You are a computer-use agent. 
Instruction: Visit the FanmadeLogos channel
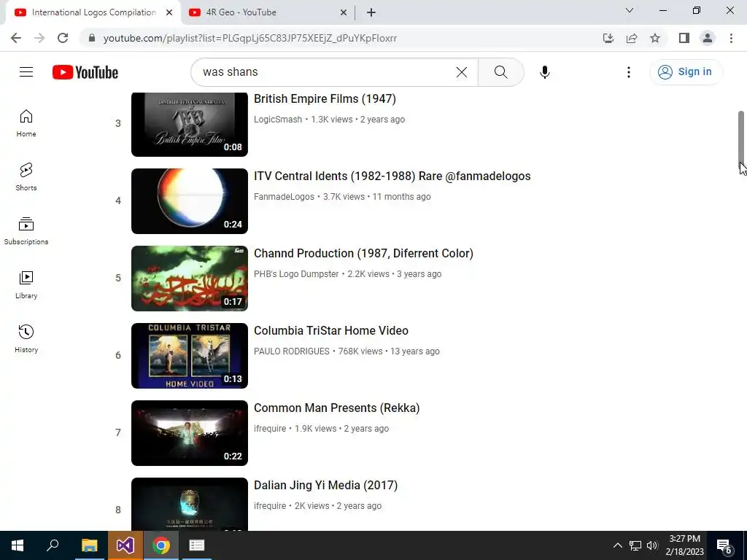(x=284, y=197)
